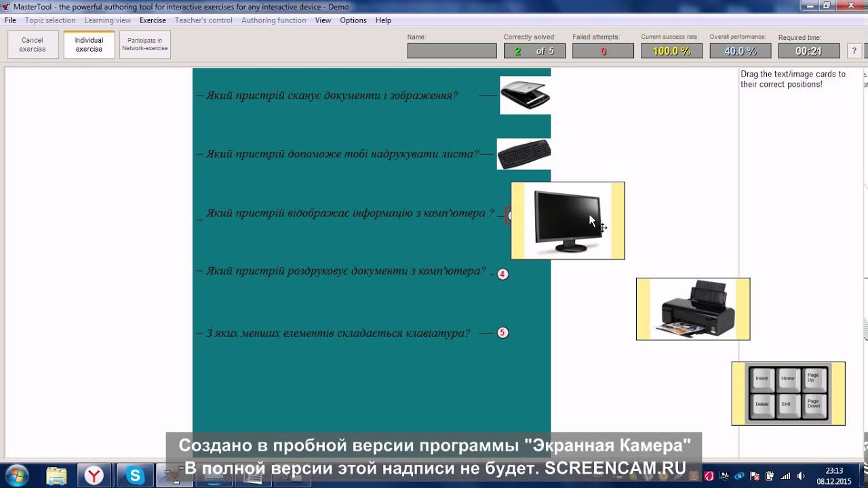Click the Overall performance value
Screen dimensions: 868x488
click(x=740, y=51)
